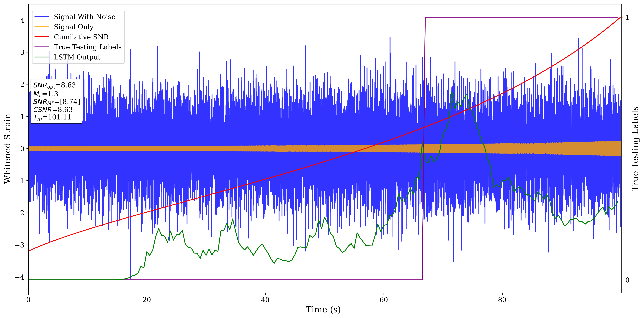Click the Tm=101.11 annotation text
Viewport: 644px width, 318px height.
click(52, 117)
